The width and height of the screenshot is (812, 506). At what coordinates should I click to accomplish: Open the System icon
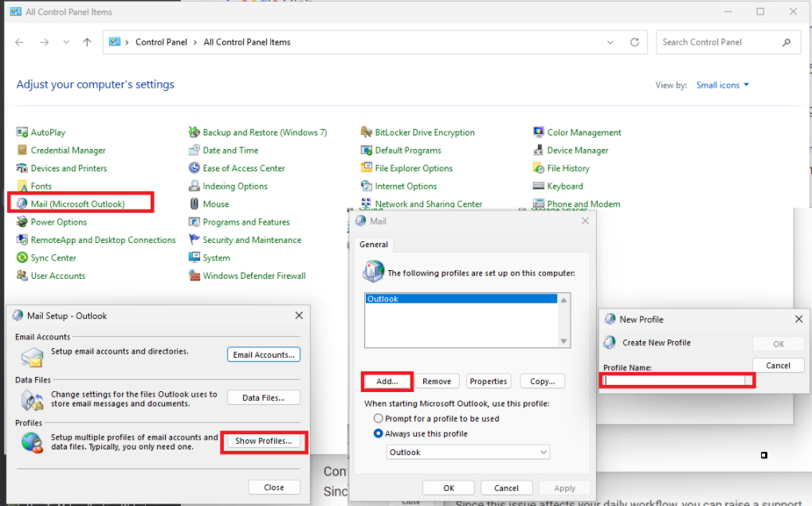pyautogui.click(x=194, y=257)
